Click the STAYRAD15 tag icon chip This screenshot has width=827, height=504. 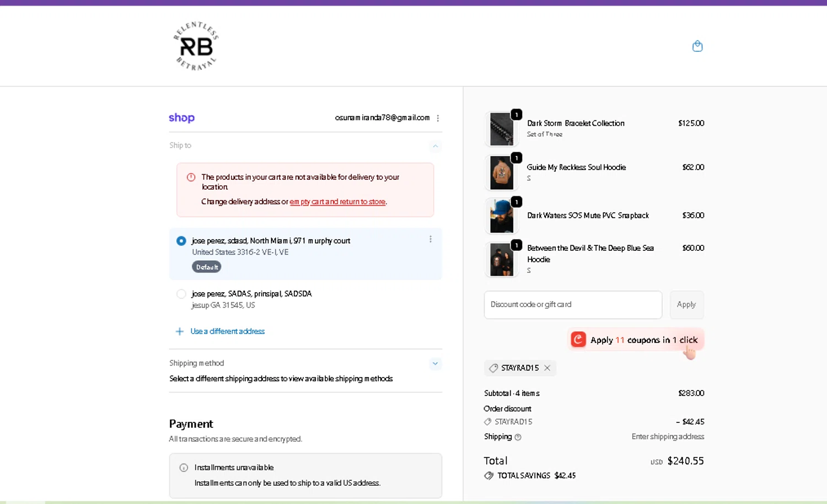pyautogui.click(x=493, y=368)
